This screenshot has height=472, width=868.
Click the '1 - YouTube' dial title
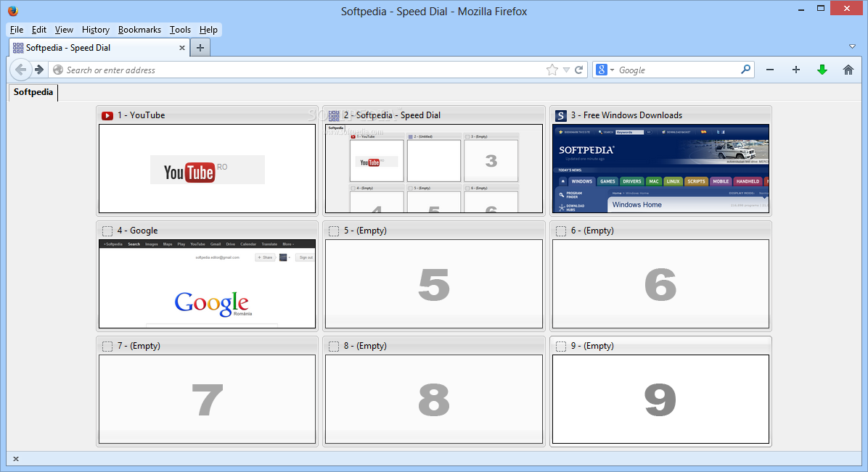(x=142, y=115)
